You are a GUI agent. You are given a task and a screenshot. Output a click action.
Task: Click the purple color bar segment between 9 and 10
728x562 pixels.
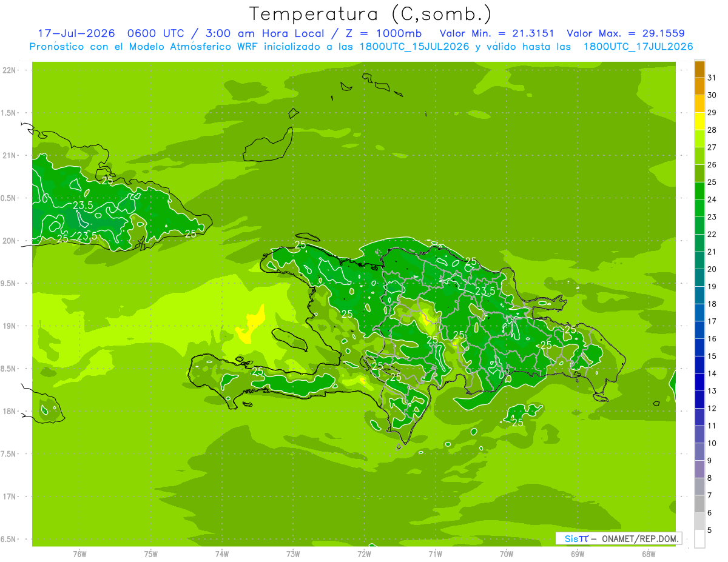(699, 452)
